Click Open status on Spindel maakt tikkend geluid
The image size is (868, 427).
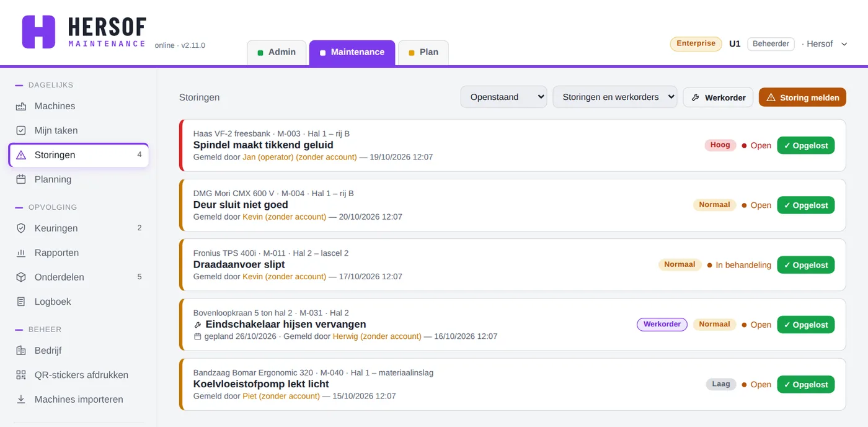coord(756,146)
